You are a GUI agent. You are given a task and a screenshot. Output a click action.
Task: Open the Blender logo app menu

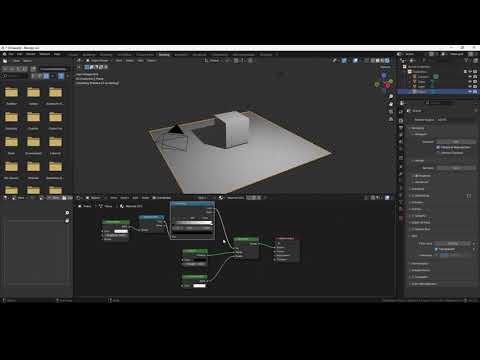[x=4, y=54]
